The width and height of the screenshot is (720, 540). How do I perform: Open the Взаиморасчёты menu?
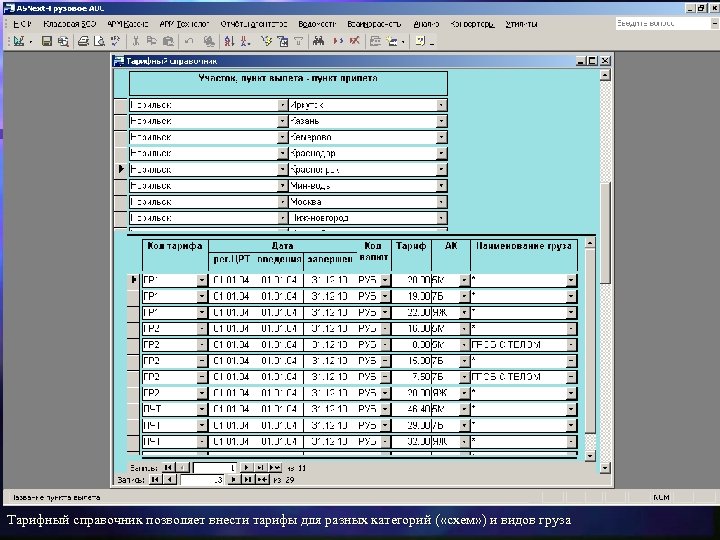tap(374, 24)
